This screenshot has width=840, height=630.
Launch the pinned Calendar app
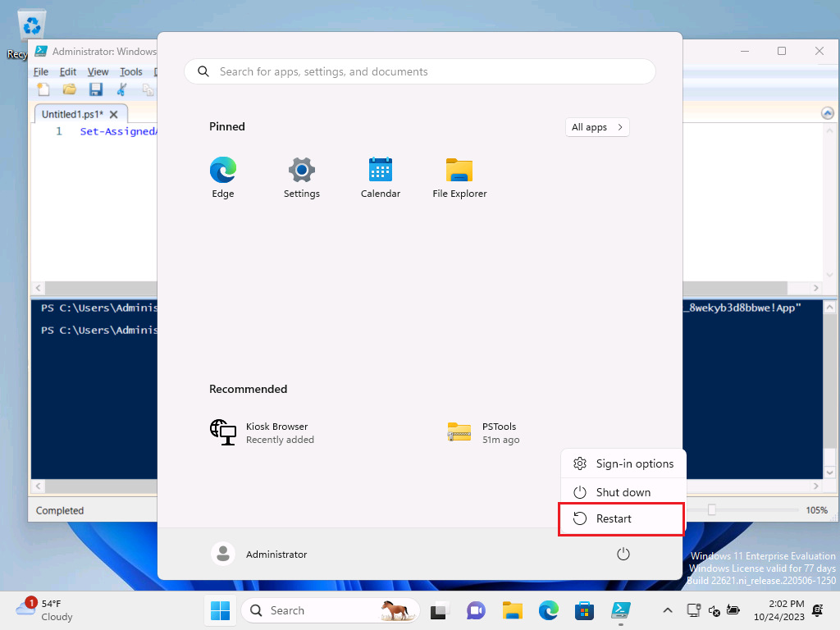pos(381,178)
